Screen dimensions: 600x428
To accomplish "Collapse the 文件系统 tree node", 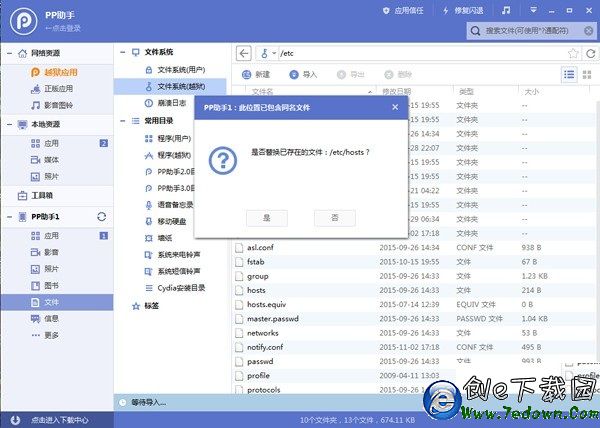I will click(x=122, y=52).
